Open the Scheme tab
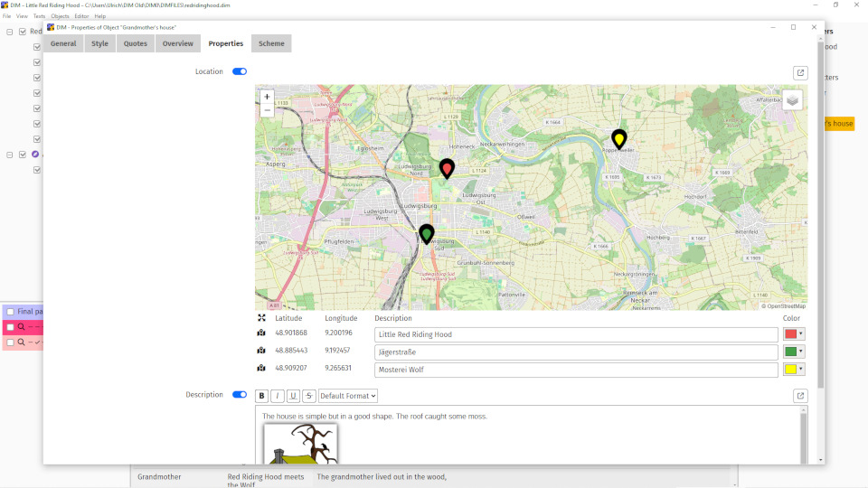868x488 pixels. (x=271, y=43)
